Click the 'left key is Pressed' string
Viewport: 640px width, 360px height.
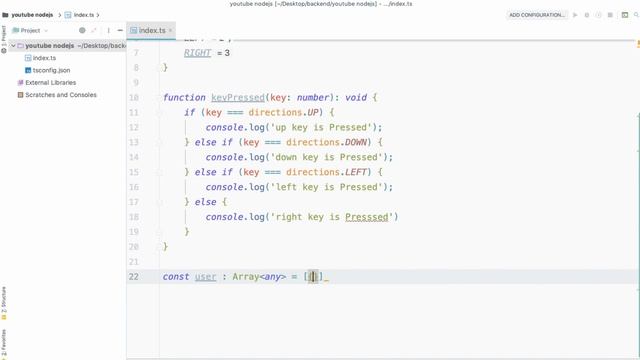(327, 187)
